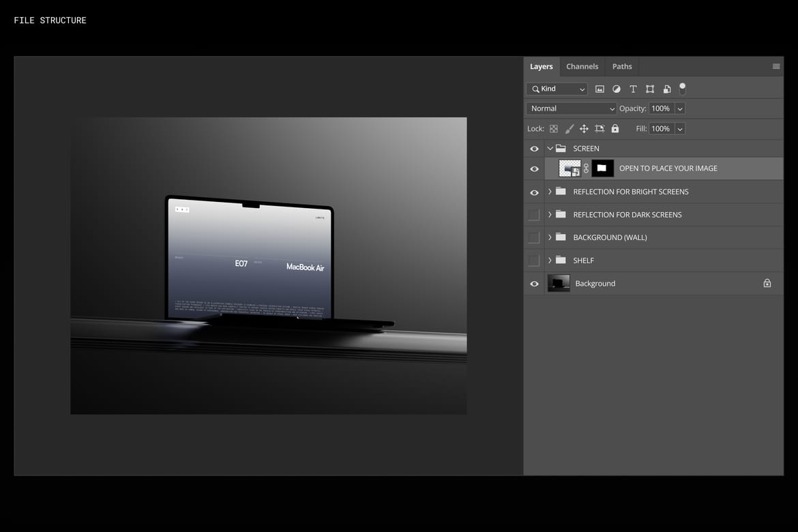798x532 pixels.
Task: Filter layers by pixel layer icon
Action: [x=600, y=89]
